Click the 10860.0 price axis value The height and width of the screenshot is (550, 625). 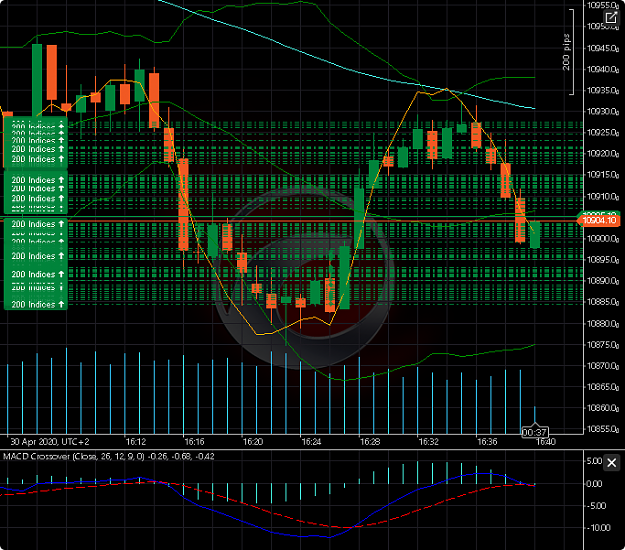[x=603, y=408]
